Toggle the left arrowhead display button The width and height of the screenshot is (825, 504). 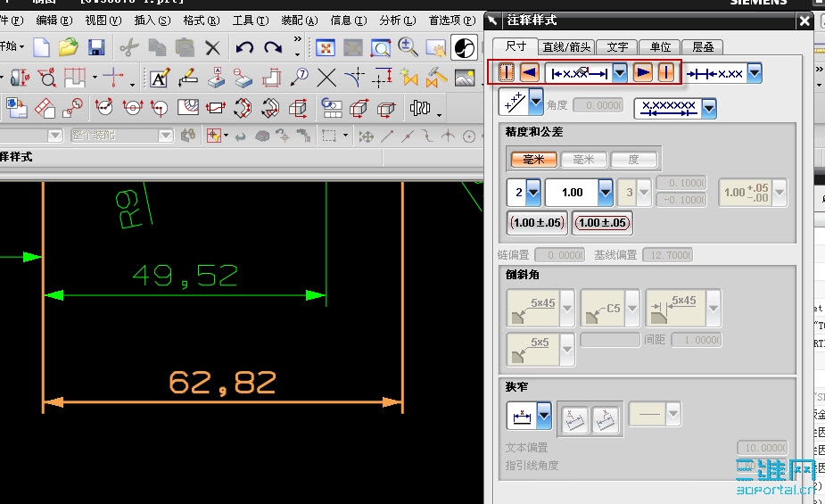pos(529,72)
